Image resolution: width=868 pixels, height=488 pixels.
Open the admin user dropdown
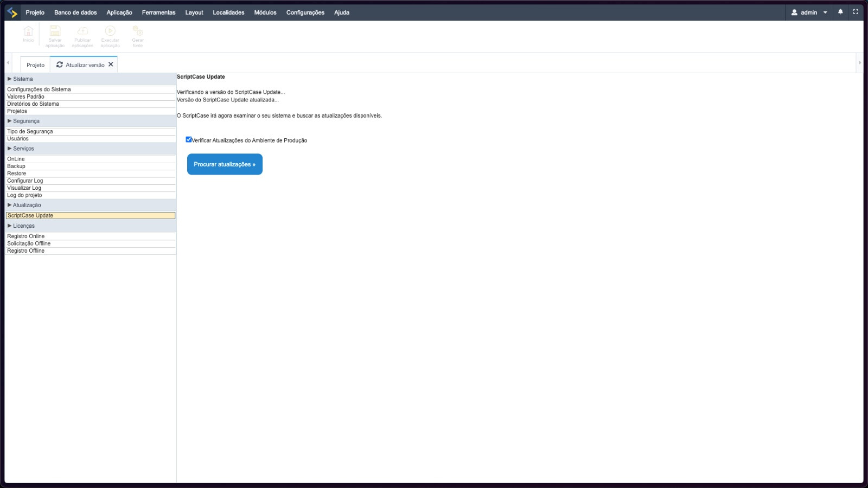pos(809,12)
